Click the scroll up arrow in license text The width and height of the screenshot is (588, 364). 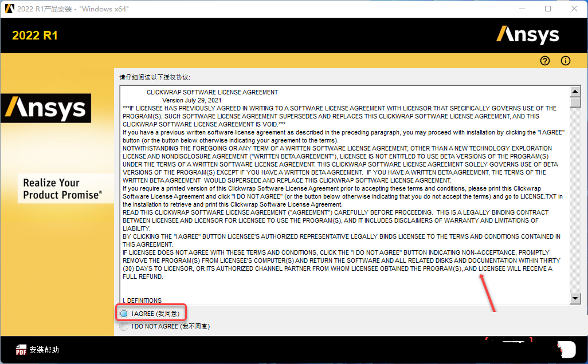point(575,92)
